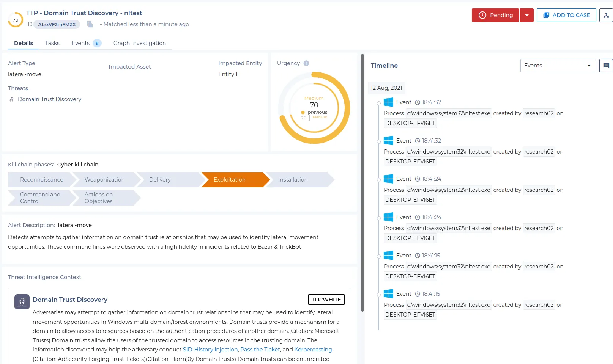Click timeline marker of second 18:41:24 event
Screen dimensions: 613x364
point(379,218)
